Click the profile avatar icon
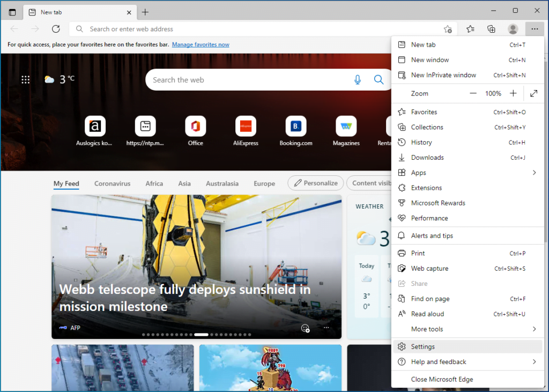Image resolution: width=549 pixels, height=392 pixels. pos(513,29)
